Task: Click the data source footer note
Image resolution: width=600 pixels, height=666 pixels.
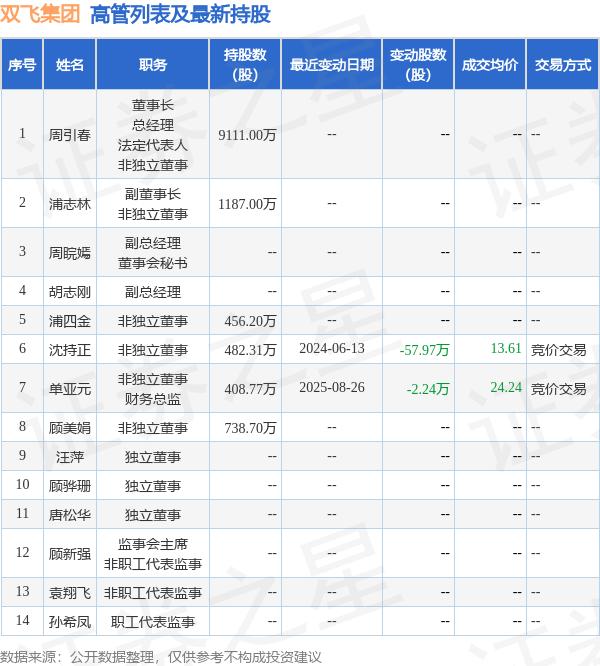Action: coord(161,657)
